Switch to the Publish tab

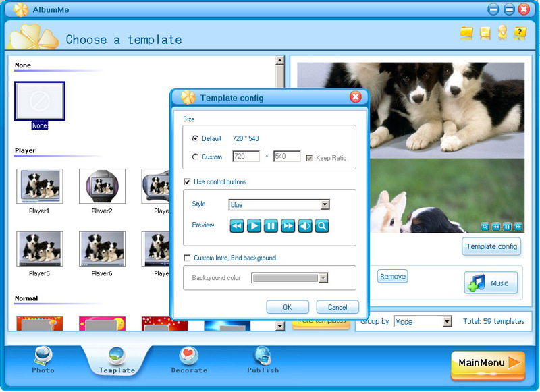coord(263,360)
